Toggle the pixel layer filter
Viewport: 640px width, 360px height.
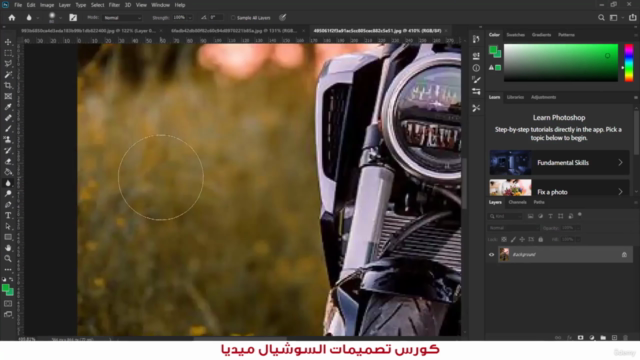click(x=530, y=216)
